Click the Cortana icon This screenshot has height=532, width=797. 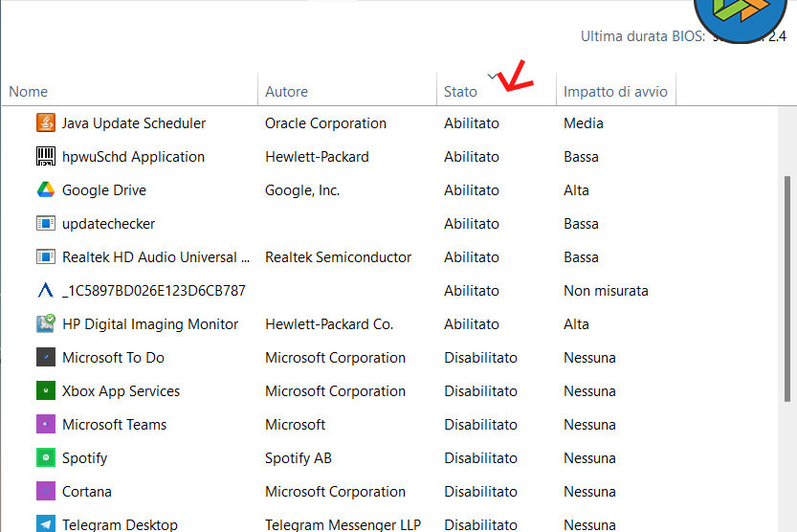coord(46,492)
